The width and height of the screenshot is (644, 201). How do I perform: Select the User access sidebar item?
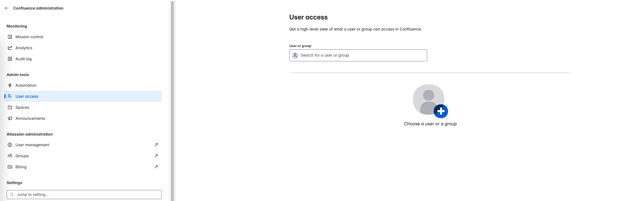pyautogui.click(x=83, y=96)
